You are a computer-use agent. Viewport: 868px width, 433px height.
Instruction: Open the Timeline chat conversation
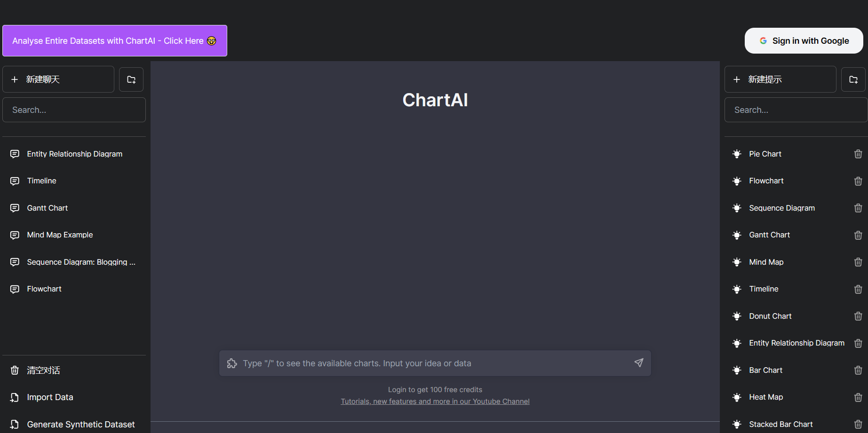[41, 181]
